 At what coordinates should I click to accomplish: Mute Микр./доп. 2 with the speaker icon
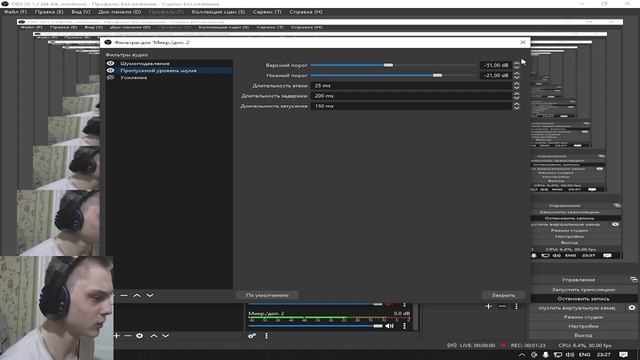point(389,326)
